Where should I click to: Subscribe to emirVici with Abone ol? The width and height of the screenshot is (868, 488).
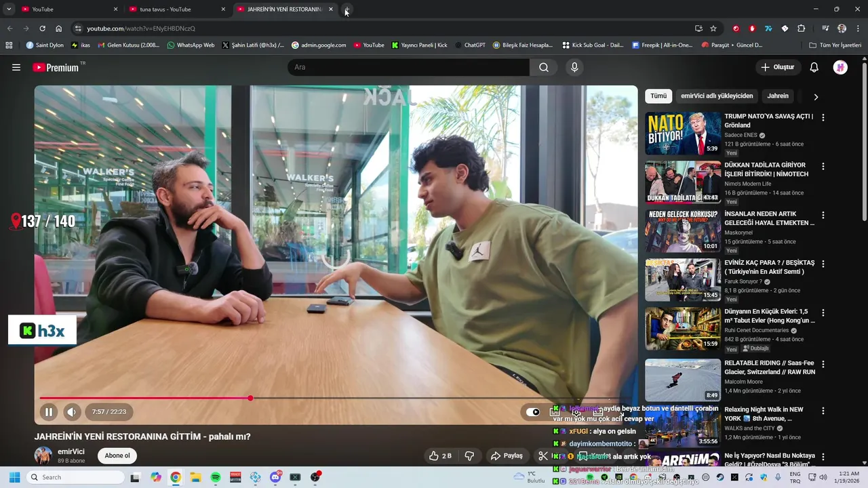117,455
